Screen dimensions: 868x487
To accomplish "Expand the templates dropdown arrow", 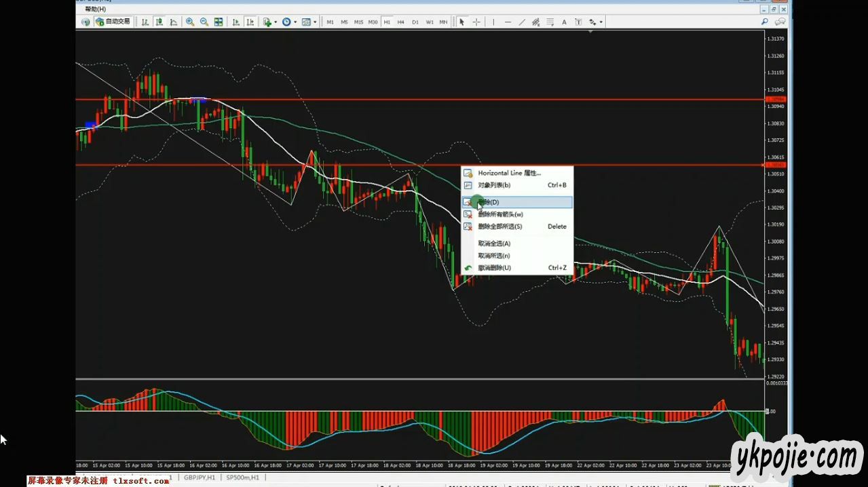I will coord(315,22).
